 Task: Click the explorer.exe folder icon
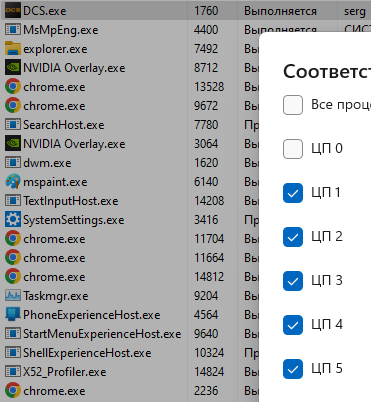(x=13, y=49)
